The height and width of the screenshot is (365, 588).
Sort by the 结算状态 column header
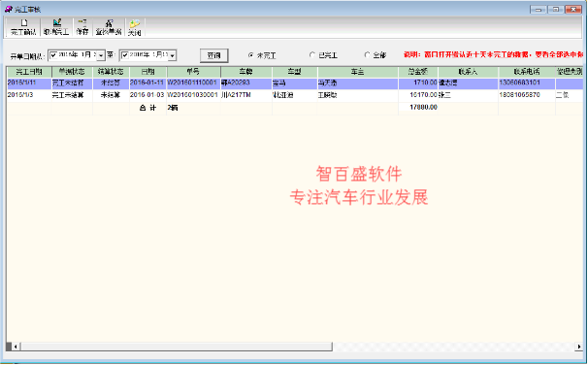click(111, 72)
